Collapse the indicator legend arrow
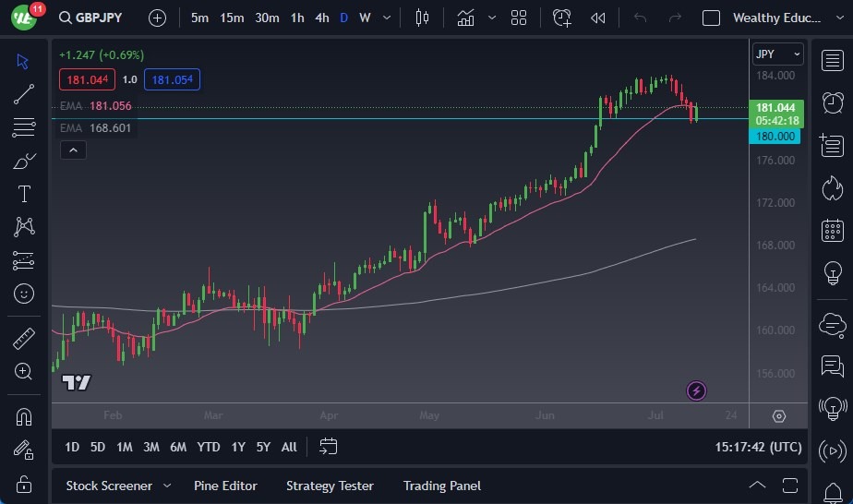 pyautogui.click(x=74, y=150)
